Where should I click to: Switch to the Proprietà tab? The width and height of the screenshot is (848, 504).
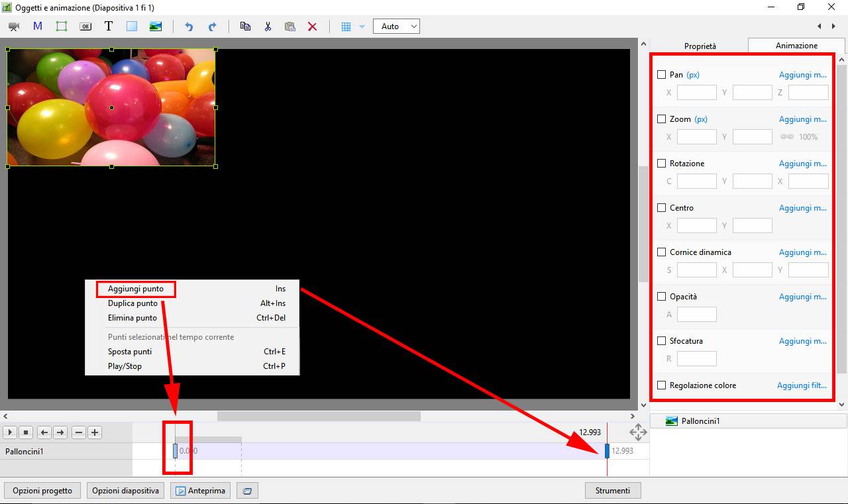700,46
